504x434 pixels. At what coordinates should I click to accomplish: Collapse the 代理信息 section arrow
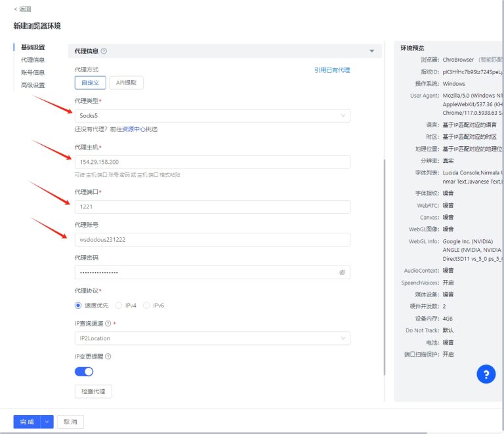click(371, 51)
